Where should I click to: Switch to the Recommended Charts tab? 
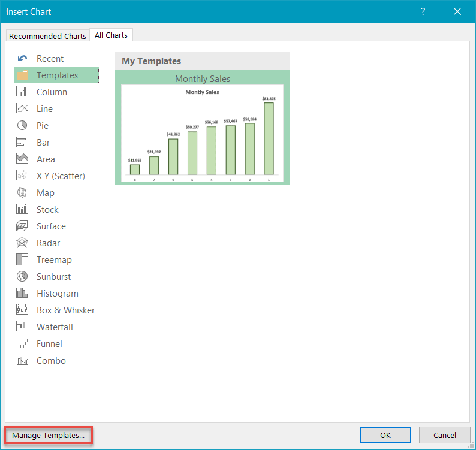pos(48,36)
